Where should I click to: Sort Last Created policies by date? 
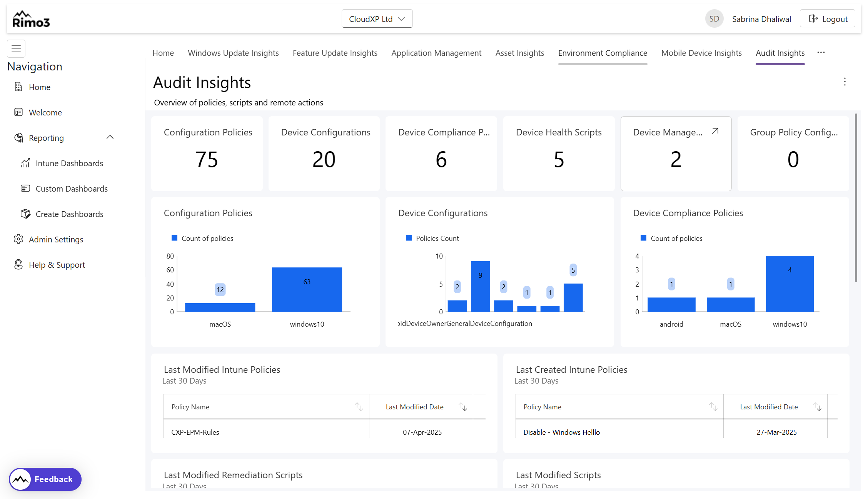(817, 407)
